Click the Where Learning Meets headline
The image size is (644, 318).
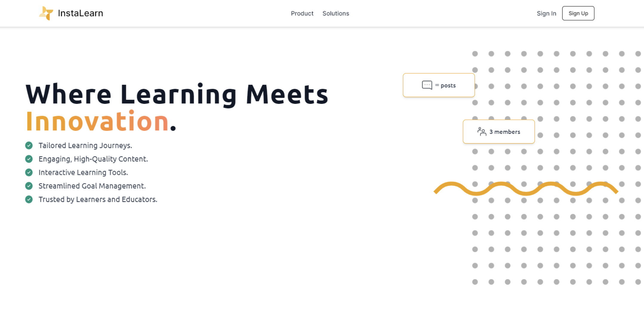(x=177, y=94)
